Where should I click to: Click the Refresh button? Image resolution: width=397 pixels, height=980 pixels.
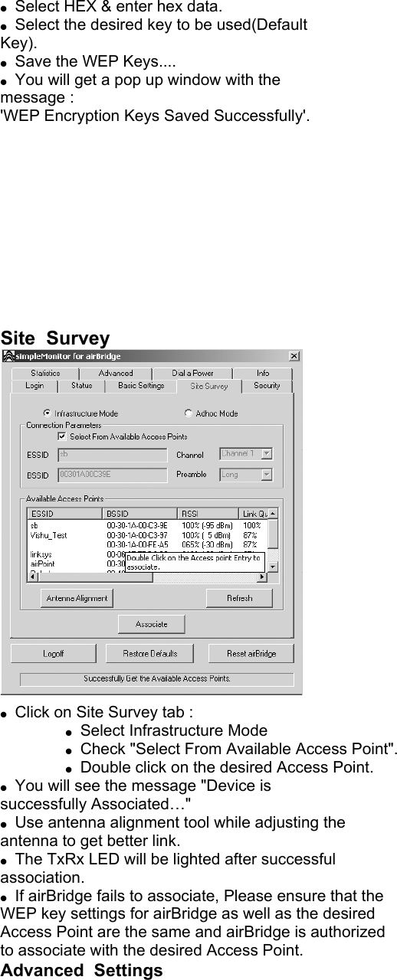(x=239, y=598)
